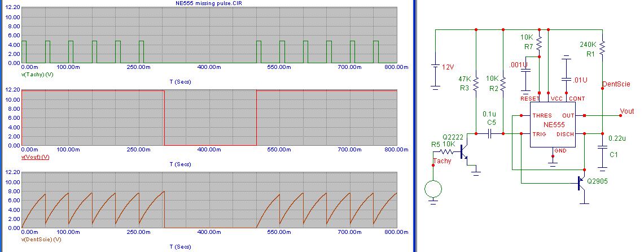Click the GND pin label on NE555
Screen dimensions: 644x252
click(560, 151)
